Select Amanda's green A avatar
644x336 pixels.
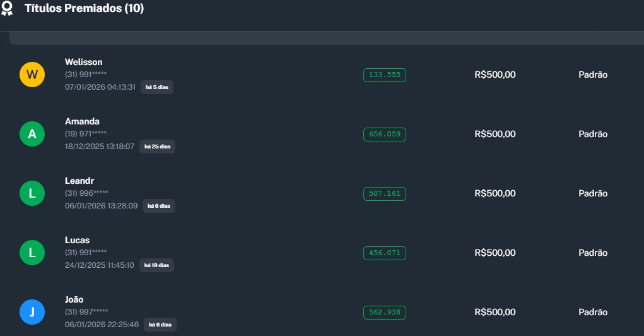(x=32, y=134)
